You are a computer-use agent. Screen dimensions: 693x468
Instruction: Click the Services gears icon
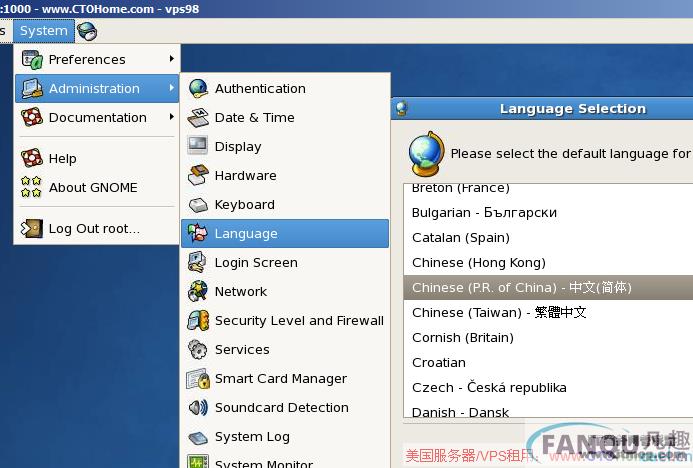pyautogui.click(x=198, y=350)
